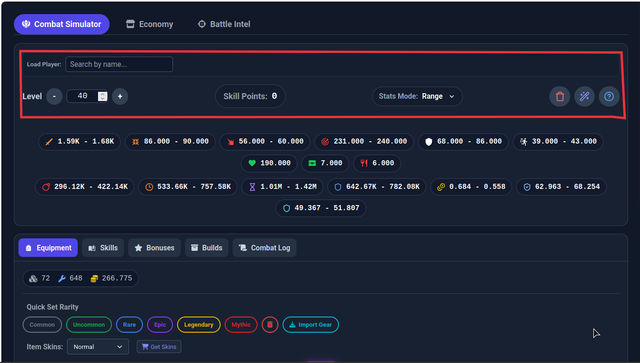View the Combat Log tab
This screenshot has width=640, height=363.
[x=264, y=248]
